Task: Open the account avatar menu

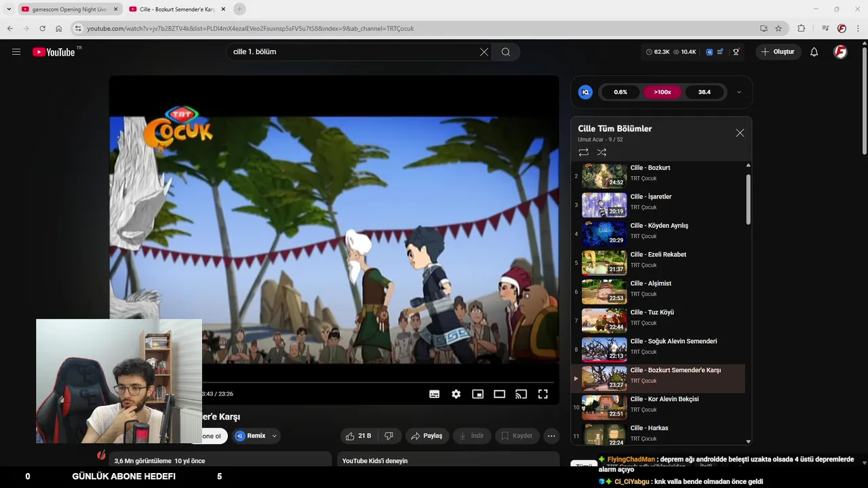Action: [x=840, y=52]
